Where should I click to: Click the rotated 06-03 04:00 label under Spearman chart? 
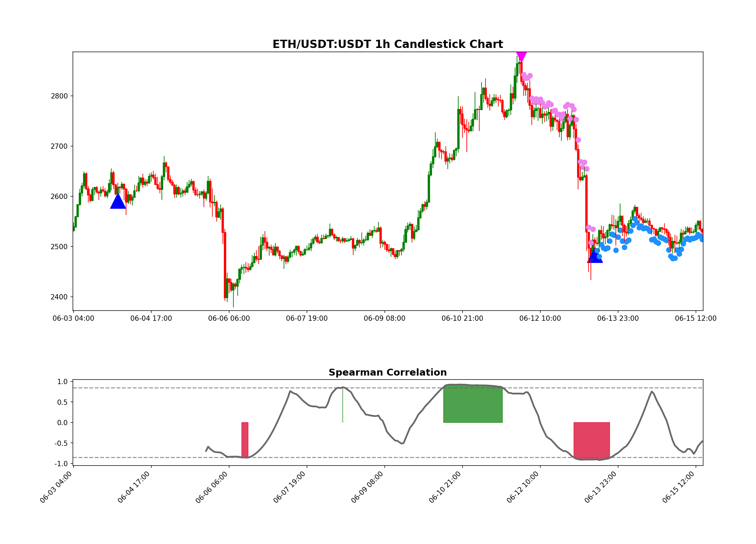click(56, 487)
